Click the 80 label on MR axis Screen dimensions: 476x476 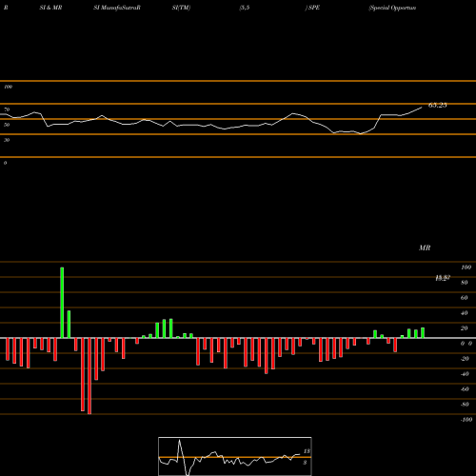465,283
